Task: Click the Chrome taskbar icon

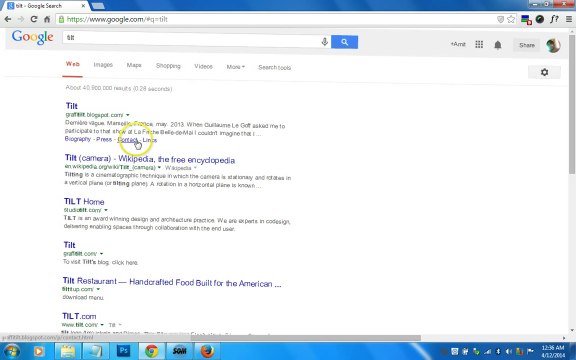Action: 151,352
